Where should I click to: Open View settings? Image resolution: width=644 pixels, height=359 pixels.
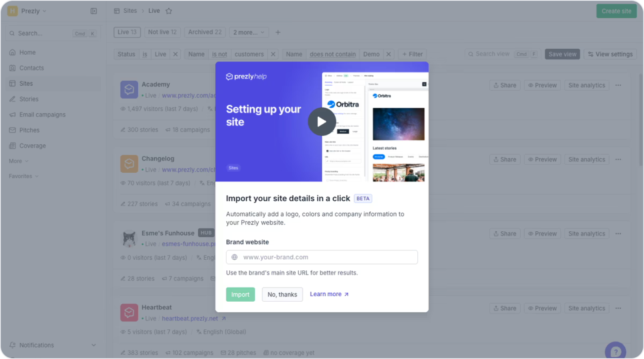(x=610, y=54)
